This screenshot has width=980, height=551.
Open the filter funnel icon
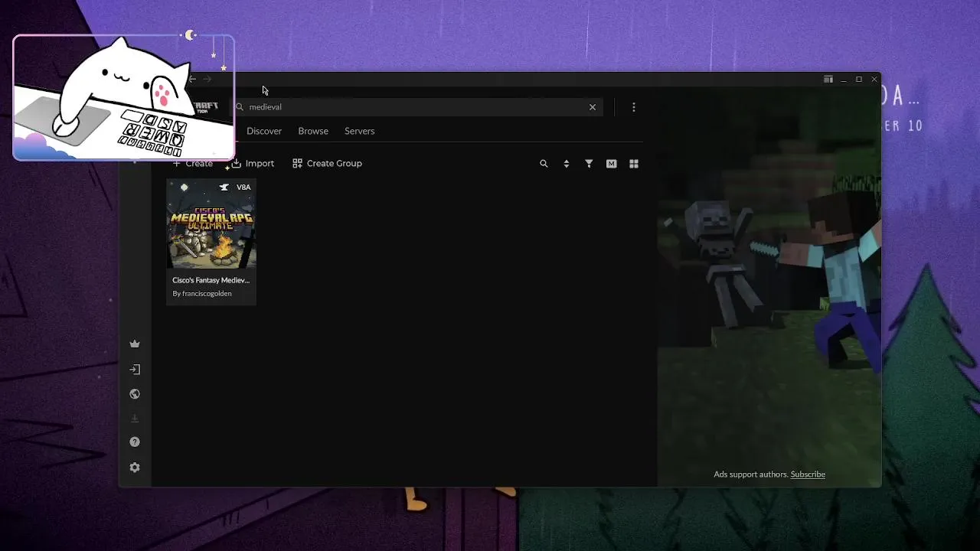pos(589,164)
